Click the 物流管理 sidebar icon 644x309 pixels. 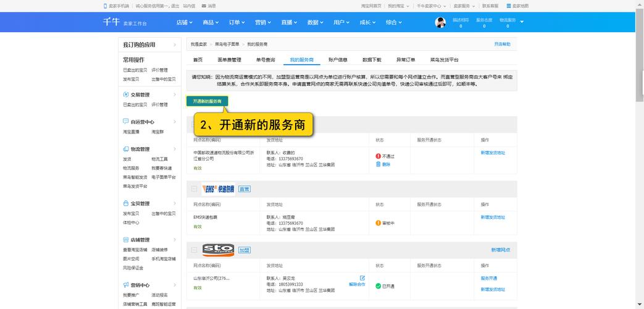(125, 149)
